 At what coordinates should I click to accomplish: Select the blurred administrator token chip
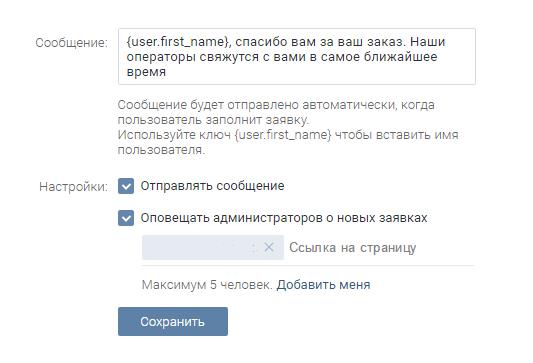click(x=213, y=247)
